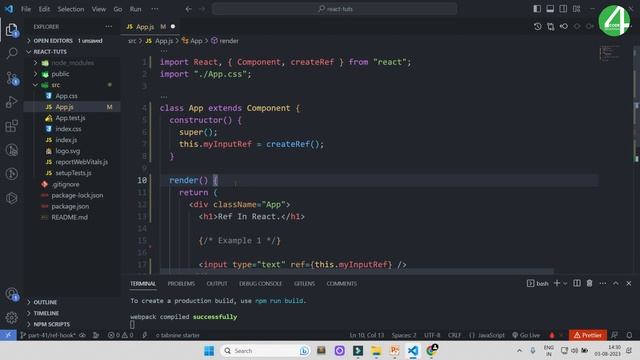Open the Run and Debug view
Screen dimensions: 640x360
[11, 102]
